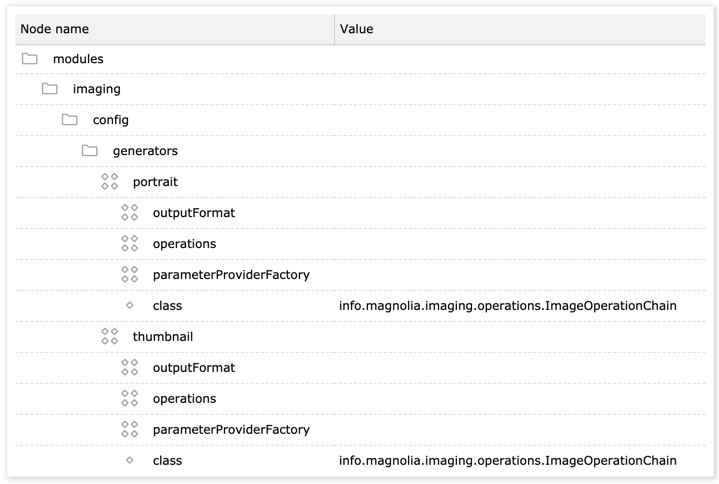The width and height of the screenshot is (719, 484).
Task: Click the class property icon under thumbnail
Action: (130, 460)
